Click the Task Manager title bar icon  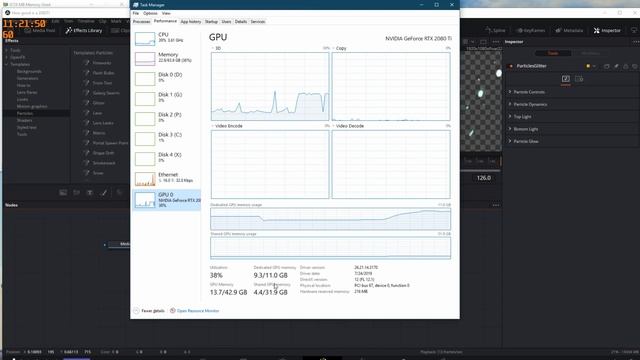pos(136,5)
